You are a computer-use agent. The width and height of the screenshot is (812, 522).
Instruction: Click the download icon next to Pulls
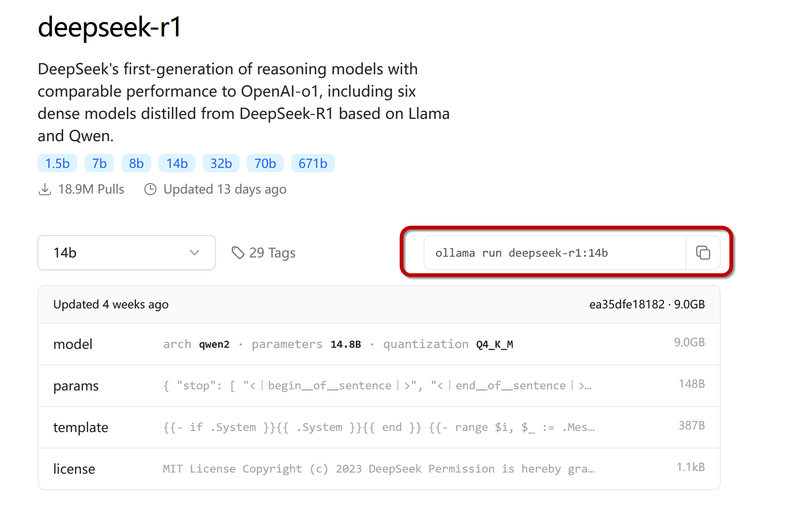[45, 189]
